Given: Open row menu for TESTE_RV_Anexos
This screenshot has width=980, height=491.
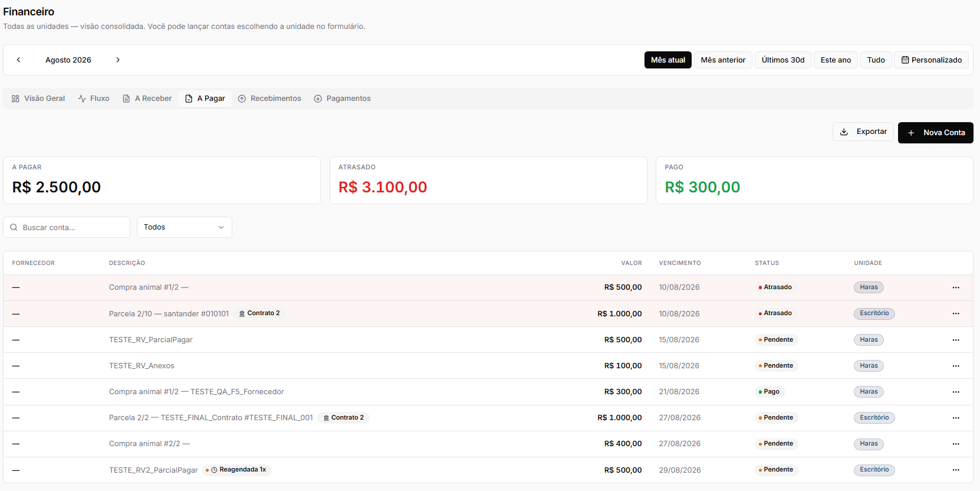Looking at the screenshot, I should (x=956, y=366).
